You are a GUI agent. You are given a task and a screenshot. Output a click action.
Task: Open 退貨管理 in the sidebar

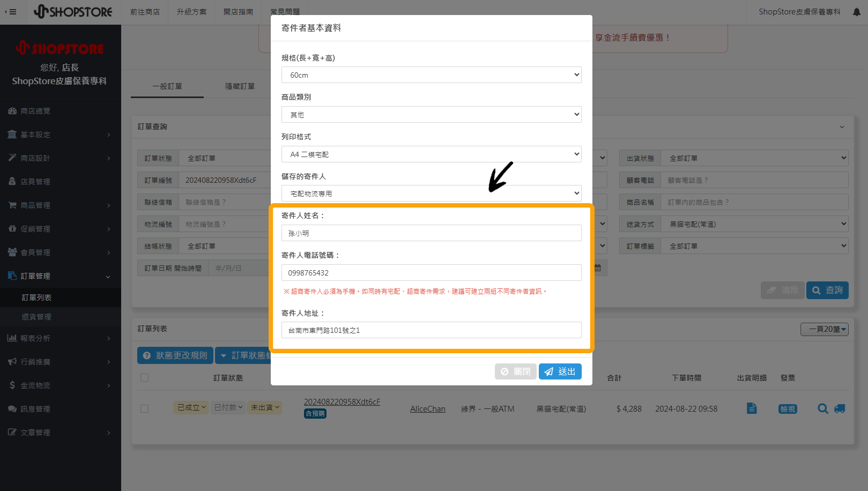pos(36,317)
